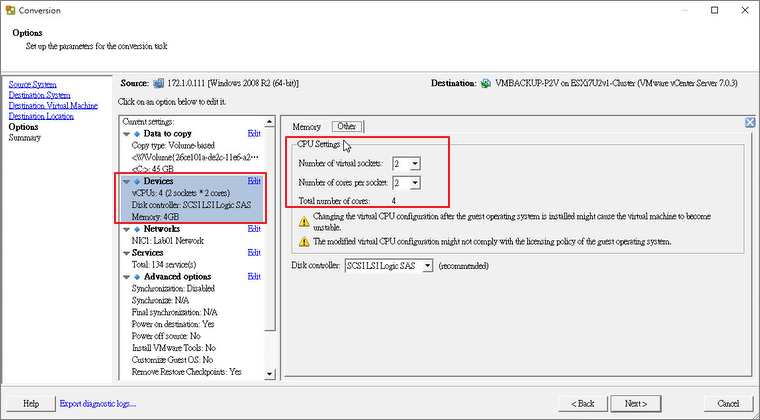Select the Synchronization: Disabled row
This screenshot has width=760, height=420.
point(173,288)
